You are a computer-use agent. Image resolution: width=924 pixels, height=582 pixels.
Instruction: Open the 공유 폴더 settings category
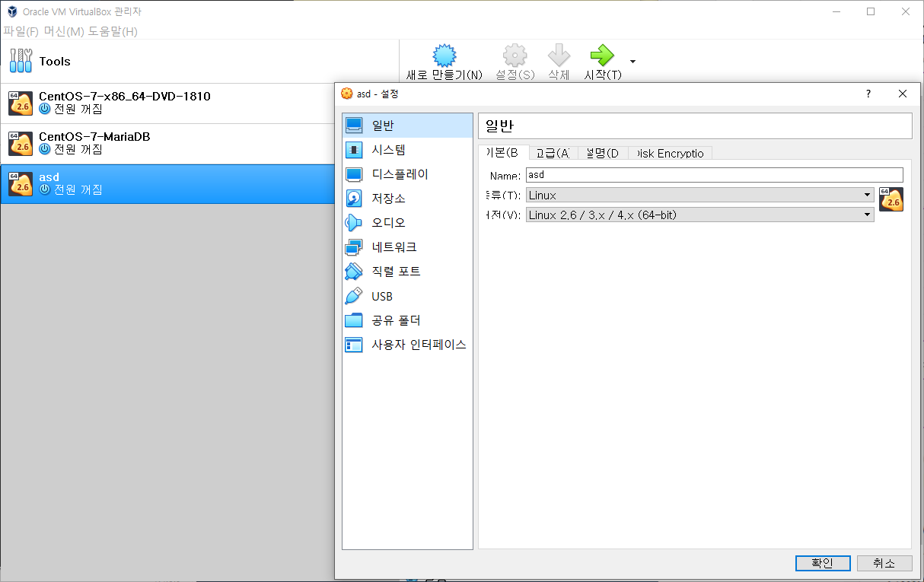click(407, 320)
